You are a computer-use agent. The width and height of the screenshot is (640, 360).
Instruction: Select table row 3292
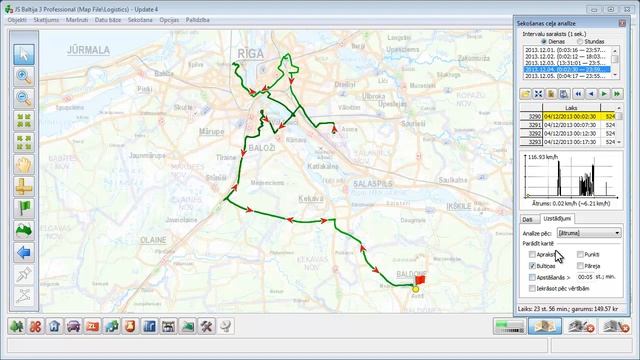(567, 133)
